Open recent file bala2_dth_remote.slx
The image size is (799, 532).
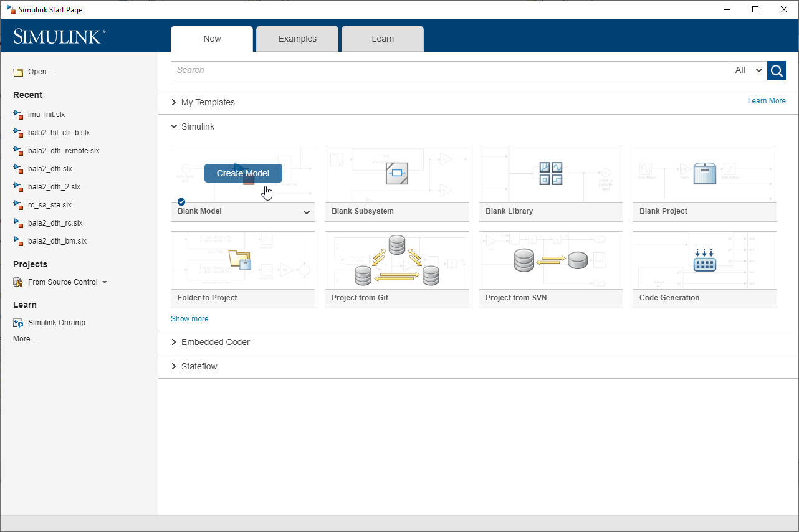(x=64, y=151)
